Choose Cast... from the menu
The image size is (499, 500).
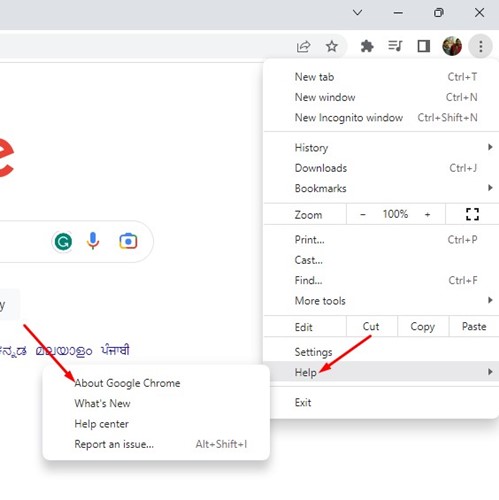[381, 260]
